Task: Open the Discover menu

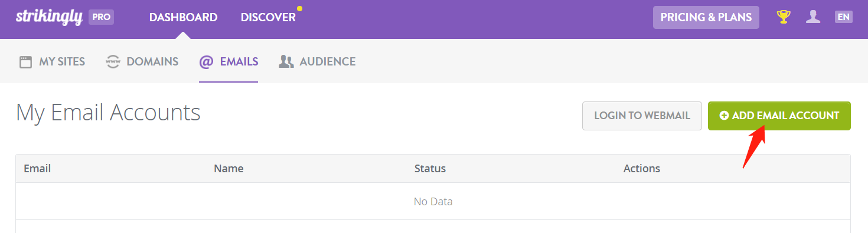Action: coord(268,17)
